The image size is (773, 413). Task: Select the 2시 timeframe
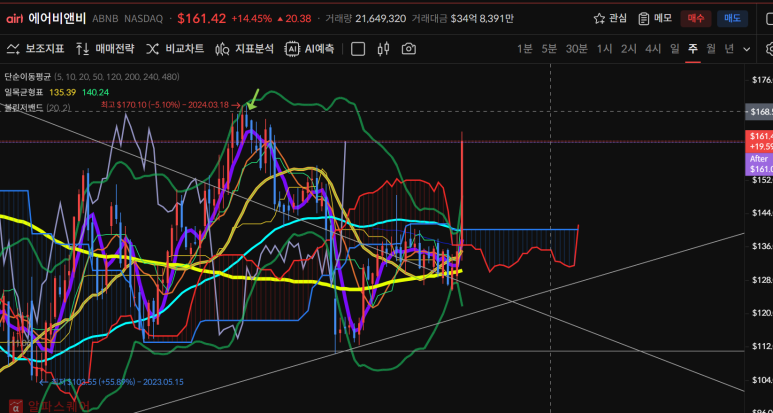coord(629,49)
